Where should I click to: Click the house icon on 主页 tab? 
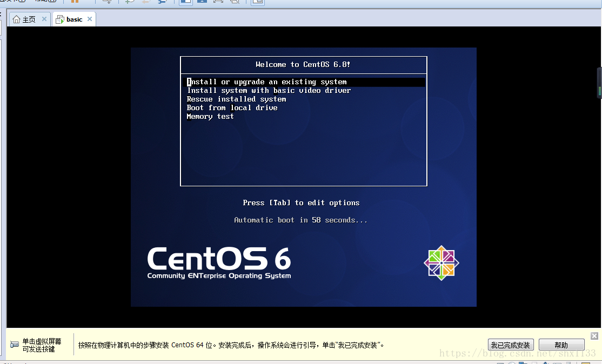(16, 19)
